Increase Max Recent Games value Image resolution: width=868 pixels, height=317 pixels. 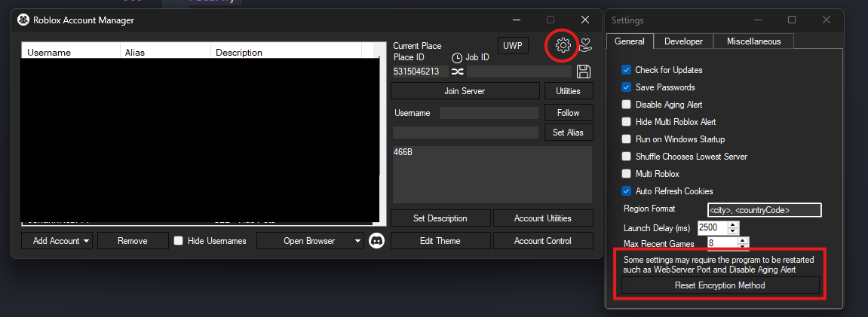point(743,240)
